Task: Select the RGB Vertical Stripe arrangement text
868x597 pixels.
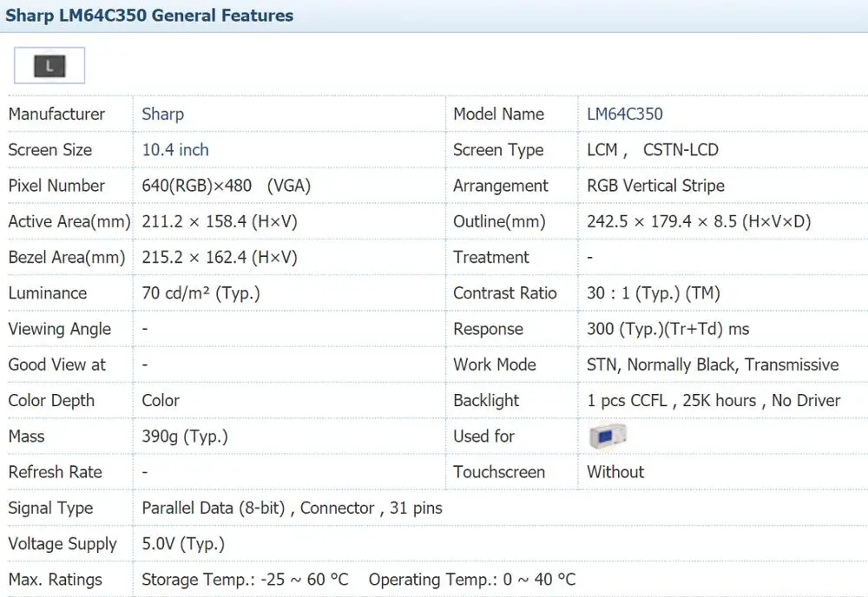Action: pos(655,186)
